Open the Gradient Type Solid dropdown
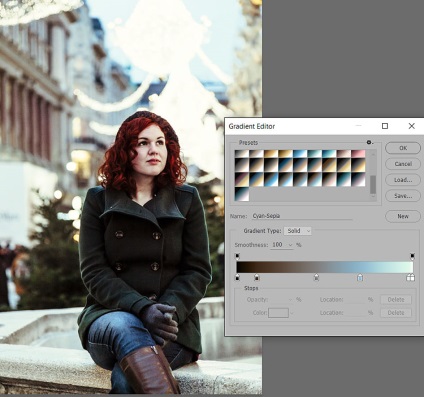 [298, 231]
